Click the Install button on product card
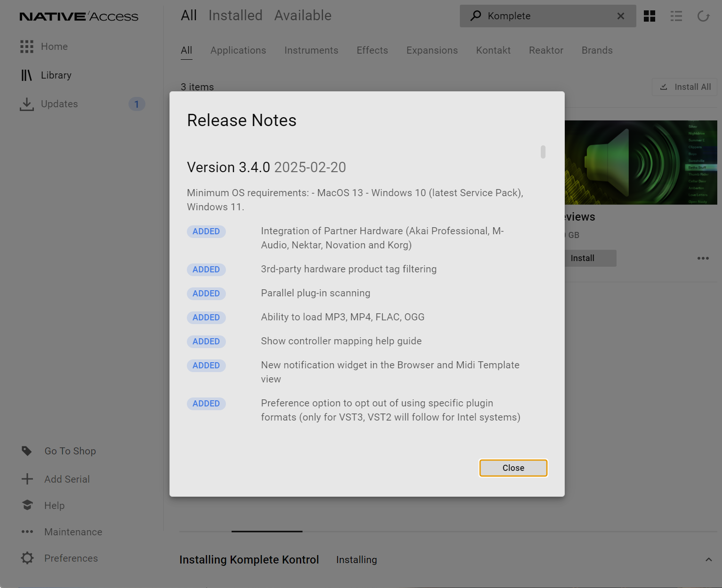 (590, 258)
